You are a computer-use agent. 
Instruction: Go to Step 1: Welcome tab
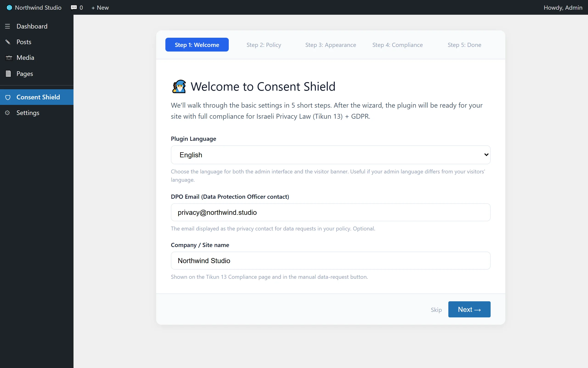click(197, 45)
